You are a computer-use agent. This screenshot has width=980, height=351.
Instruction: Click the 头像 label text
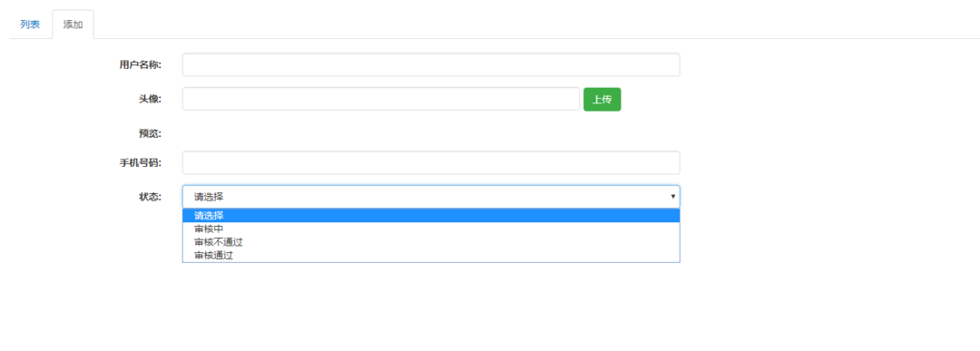click(x=151, y=99)
